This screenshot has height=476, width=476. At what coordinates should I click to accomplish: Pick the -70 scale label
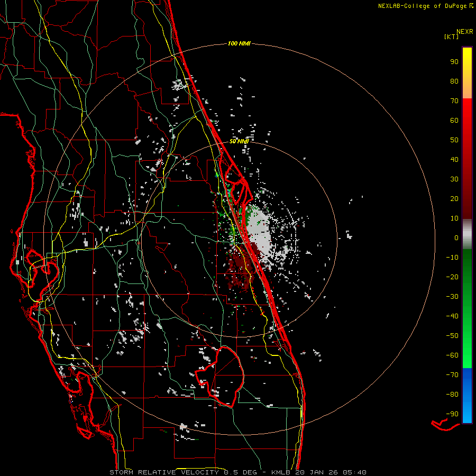[x=452, y=375]
